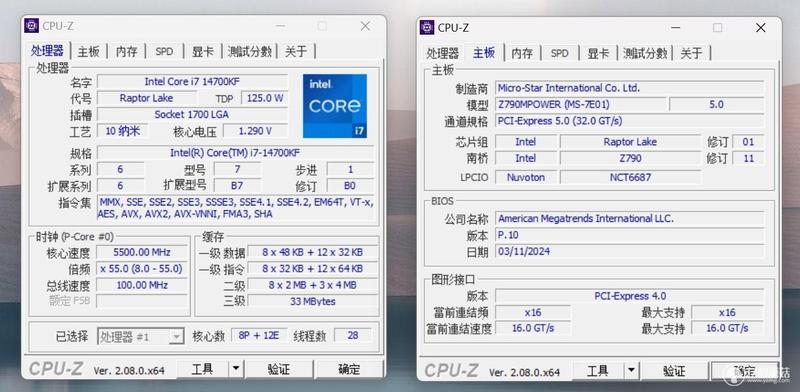Open the 关于 tab in right window
Viewport: 800px width, 392px height.
[692, 53]
